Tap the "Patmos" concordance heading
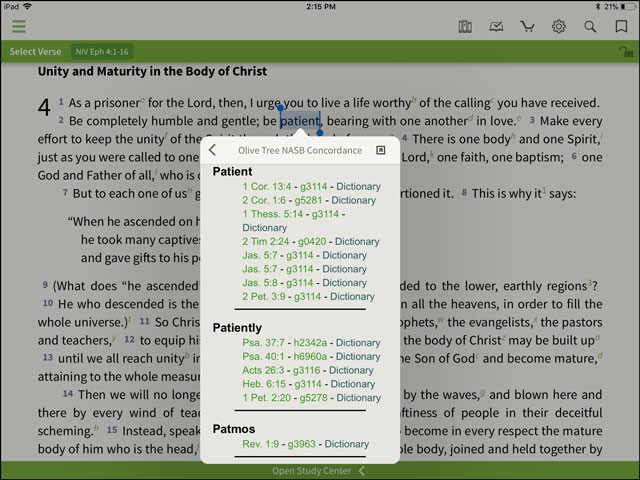The image size is (640, 480). [234, 429]
